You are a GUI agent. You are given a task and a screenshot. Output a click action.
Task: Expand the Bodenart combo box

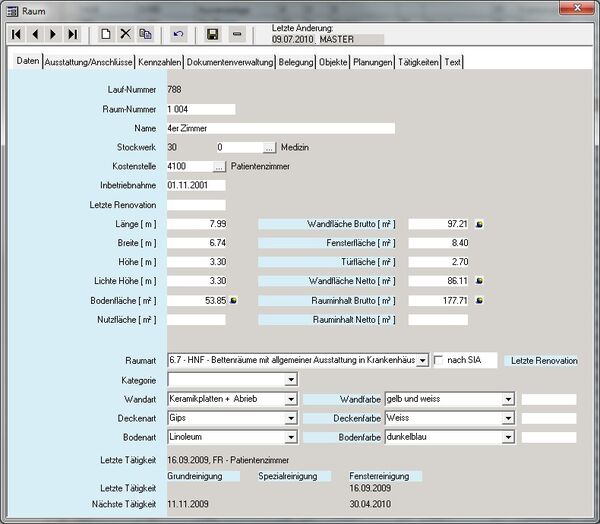pos(291,437)
